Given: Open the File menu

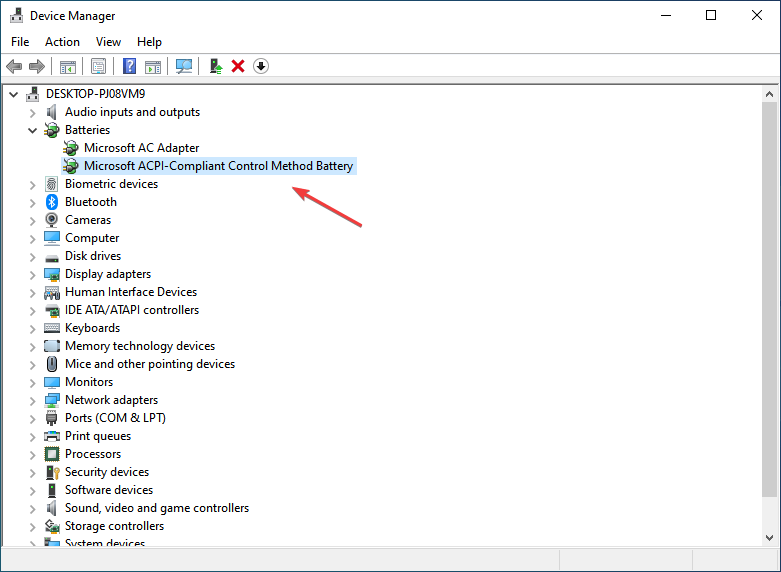Looking at the screenshot, I should [20, 42].
